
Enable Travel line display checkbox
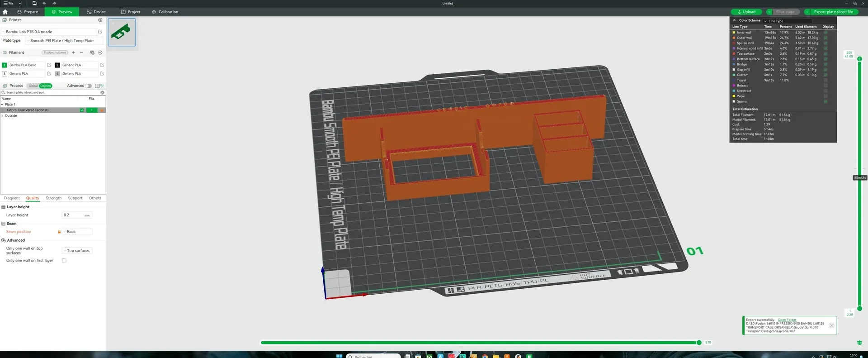click(x=826, y=80)
